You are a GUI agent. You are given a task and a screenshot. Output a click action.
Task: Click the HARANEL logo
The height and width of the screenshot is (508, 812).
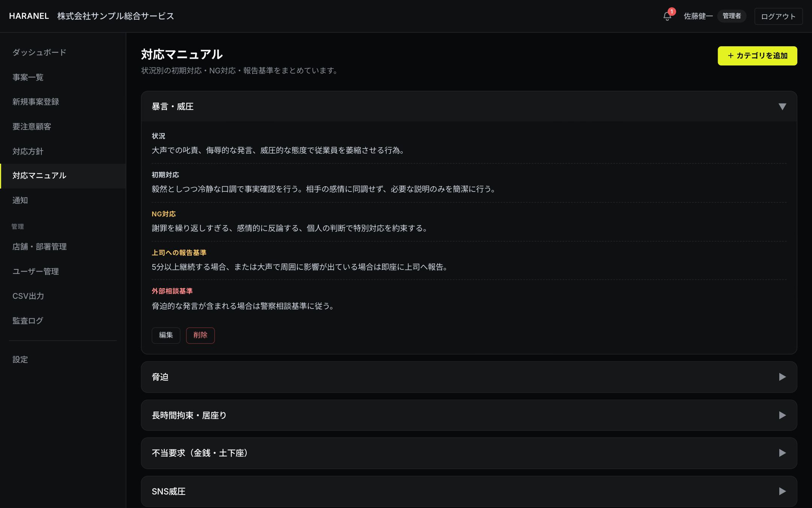(29, 16)
